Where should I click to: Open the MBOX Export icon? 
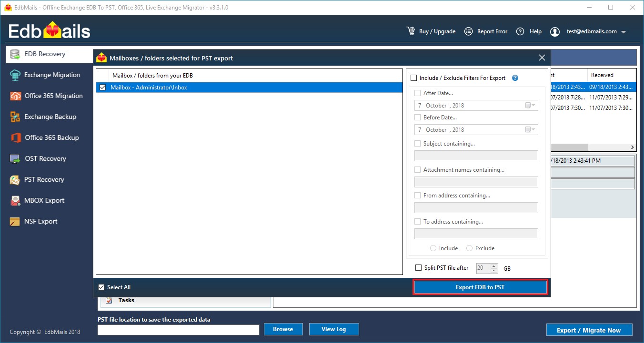tap(16, 201)
